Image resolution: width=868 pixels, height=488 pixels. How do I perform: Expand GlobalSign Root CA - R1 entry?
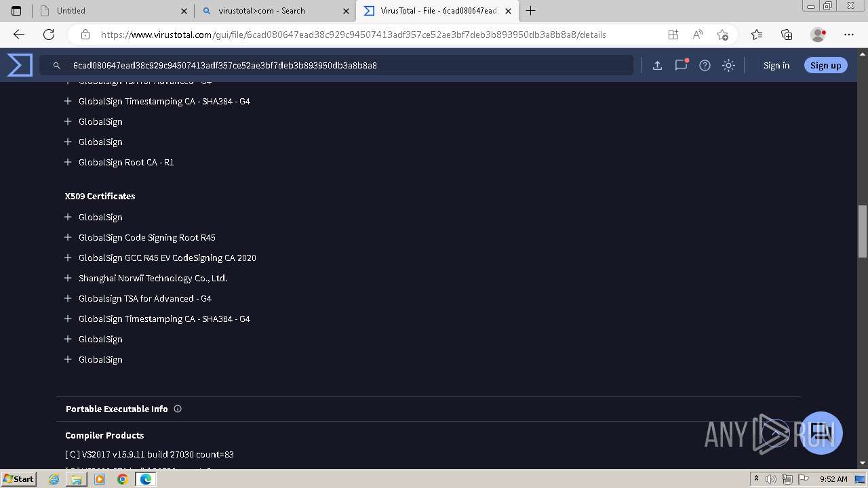68,162
